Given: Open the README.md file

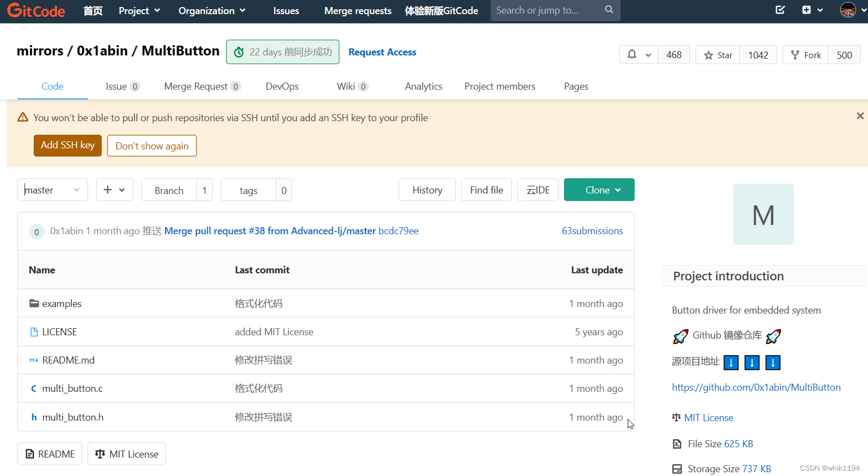Looking at the screenshot, I should pyautogui.click(x=68, y=360).
